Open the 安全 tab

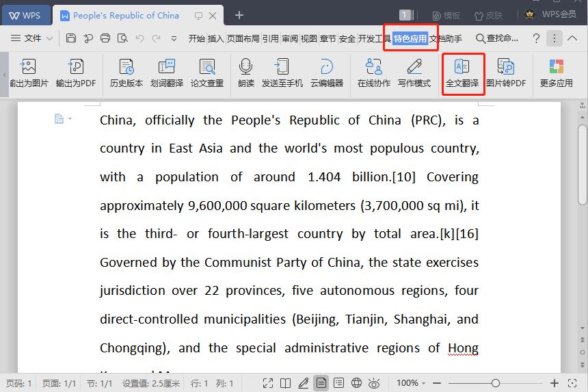point(347,38)
